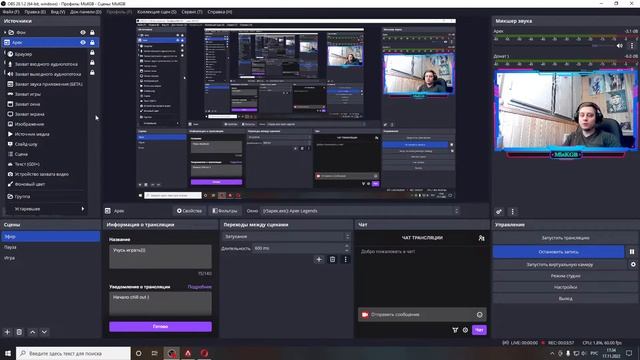Toggle the lock in the fourth sources row
640x360 pixels.
tap(92, 62)
